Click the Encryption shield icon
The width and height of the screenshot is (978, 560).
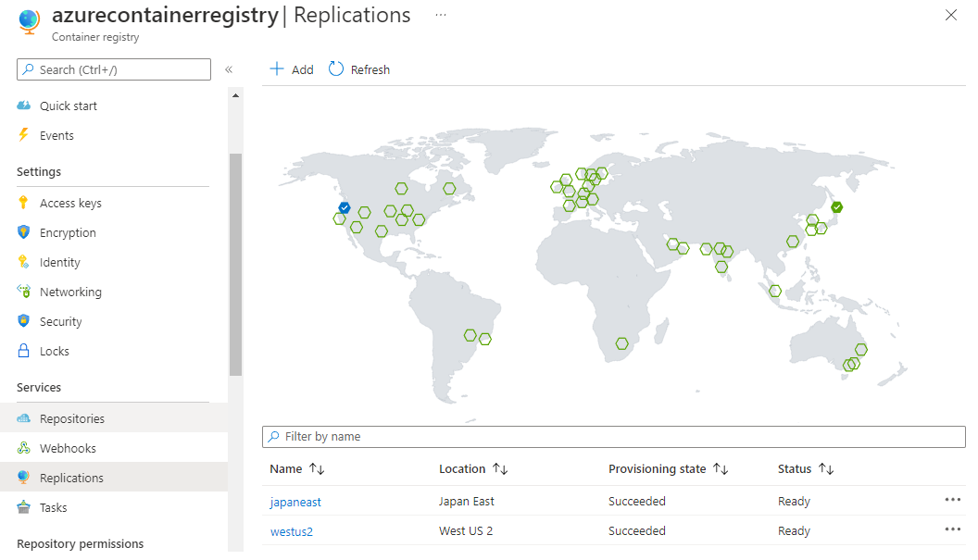pyautogui.click(x=24, y=232)
